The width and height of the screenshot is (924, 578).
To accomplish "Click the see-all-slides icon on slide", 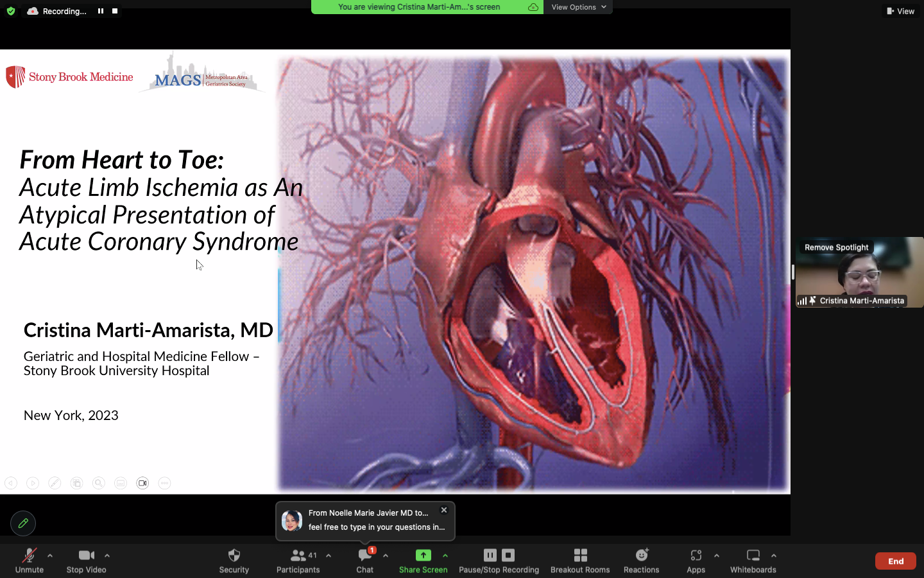I will point(77,483).
